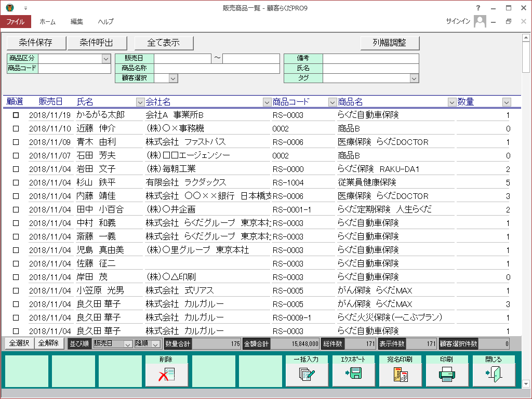The height and width of the screenshot is (399, 532).
Task: Click 従業員健康保険 product name cell
Action: point(395,182)
